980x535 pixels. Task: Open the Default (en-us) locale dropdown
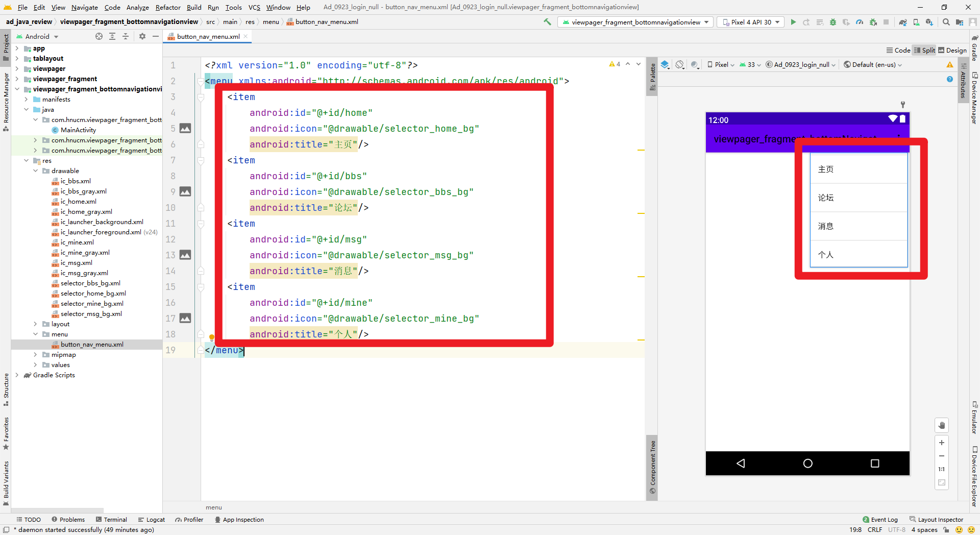click(873, 64)
